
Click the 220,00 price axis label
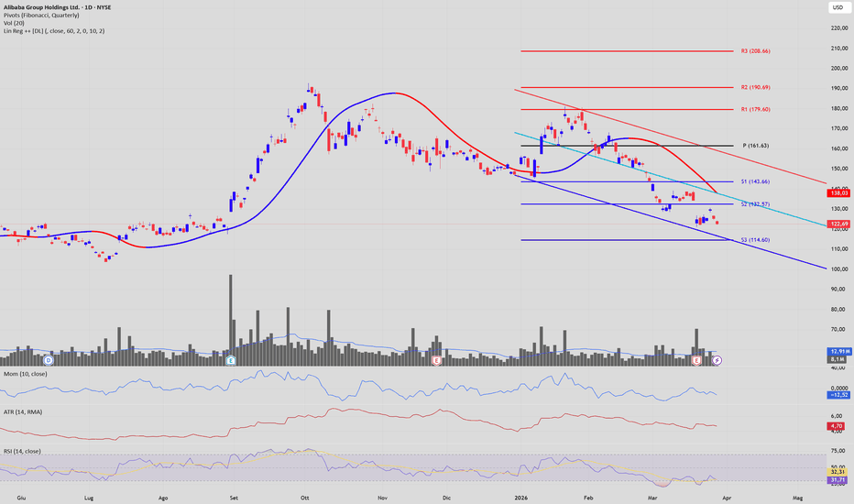pos(839,27)
